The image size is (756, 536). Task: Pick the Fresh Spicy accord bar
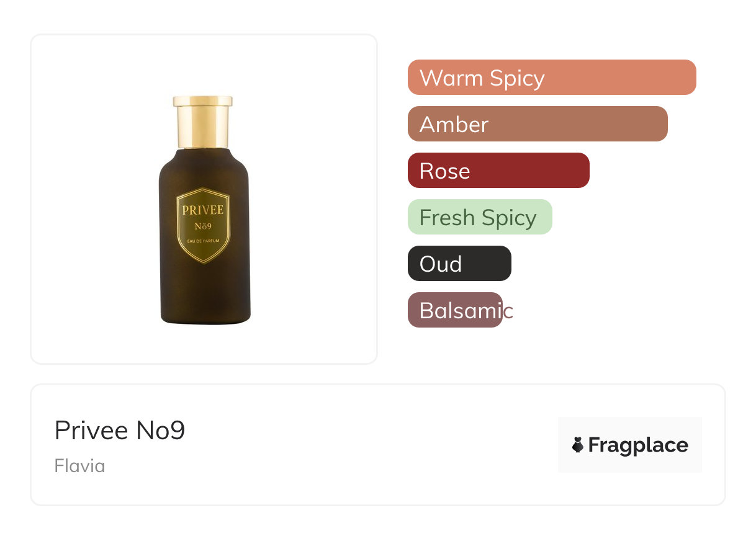coord(480,217)
